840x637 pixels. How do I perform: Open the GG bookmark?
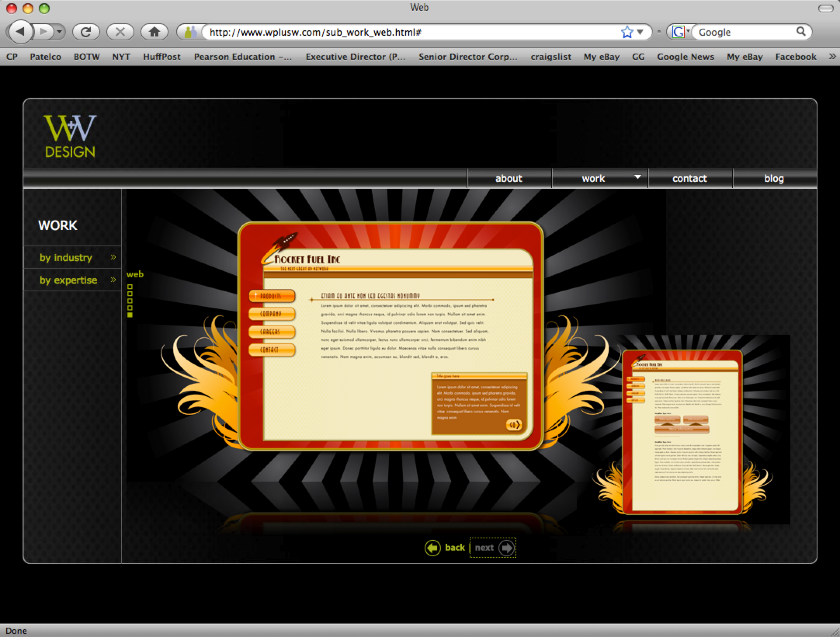tap(638, 57)
